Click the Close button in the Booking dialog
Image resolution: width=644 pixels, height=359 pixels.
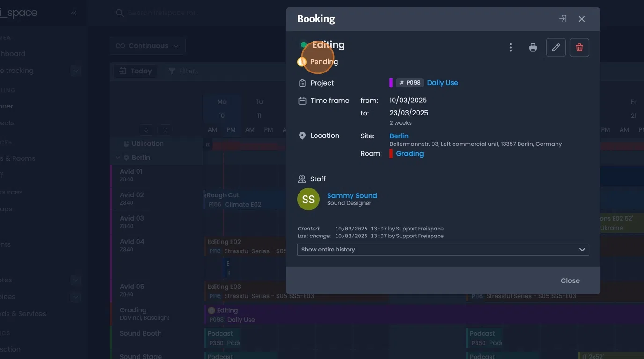[x=570, y=280]
